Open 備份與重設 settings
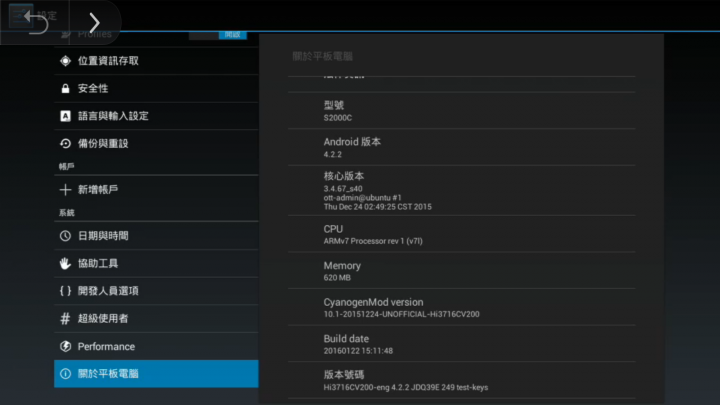The height and width of the screenshot is (405, 720). [x=156, y=143]
